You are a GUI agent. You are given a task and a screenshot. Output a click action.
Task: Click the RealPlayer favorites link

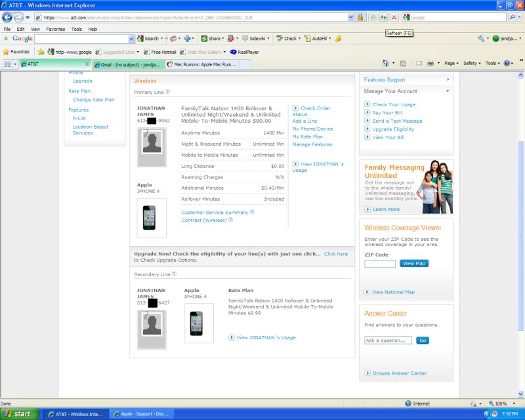point(244,52)
